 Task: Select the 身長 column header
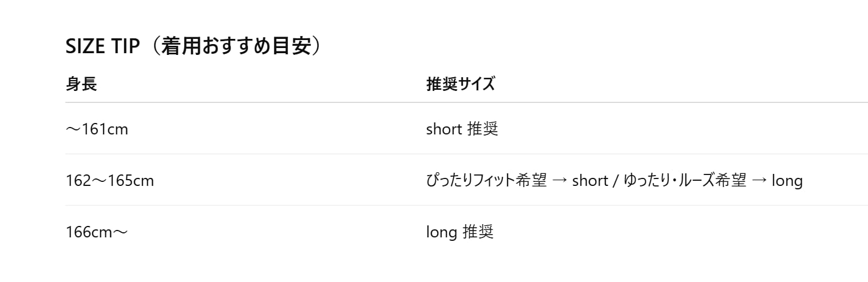point(81,85)
